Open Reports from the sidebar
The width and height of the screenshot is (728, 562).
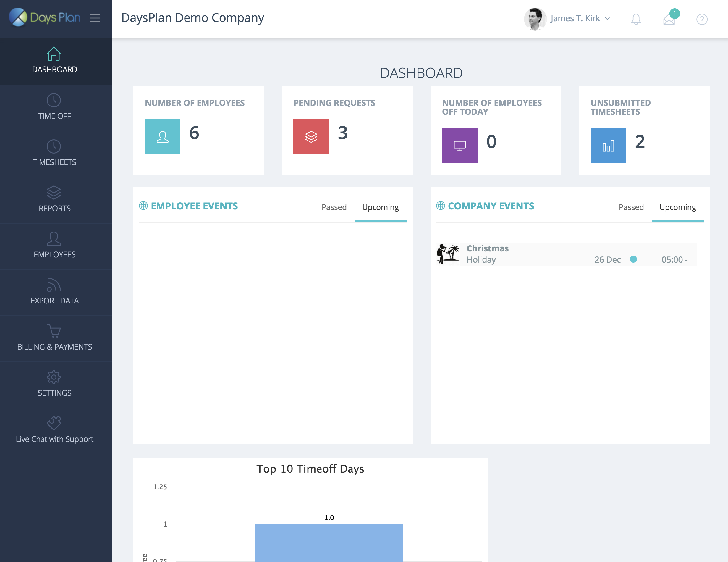[54, 199]
